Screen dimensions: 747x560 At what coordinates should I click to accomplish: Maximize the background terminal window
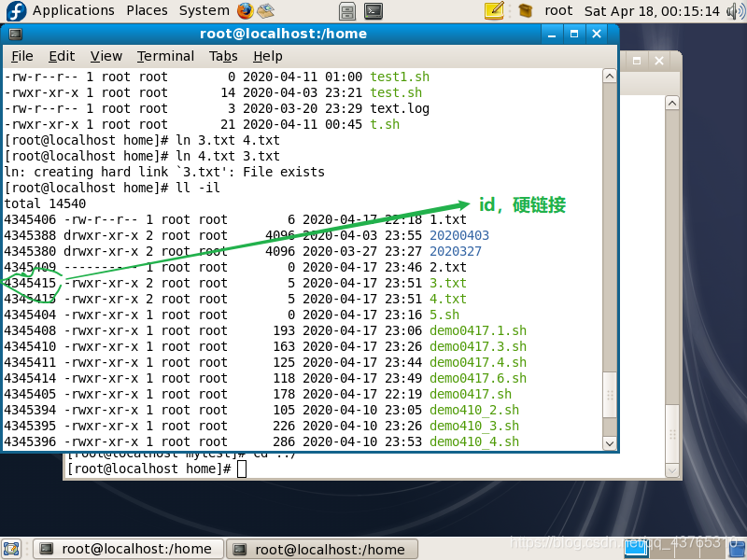point(637,61)
